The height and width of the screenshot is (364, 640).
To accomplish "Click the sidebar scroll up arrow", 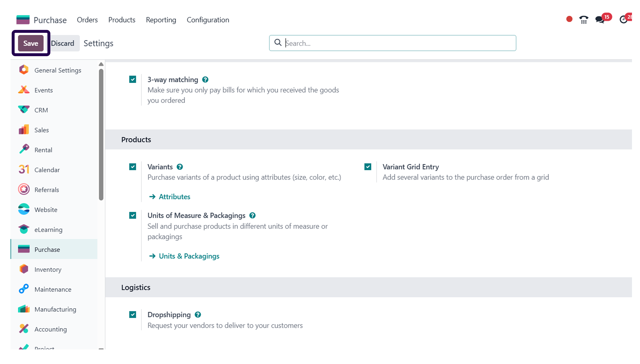I will pyautogui.click(x=101, y=64).
